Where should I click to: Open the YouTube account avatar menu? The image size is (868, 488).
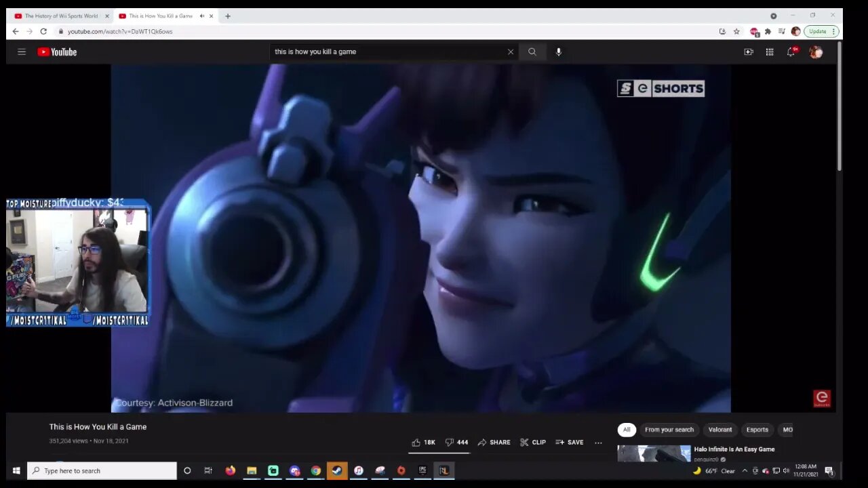[816, 52]
